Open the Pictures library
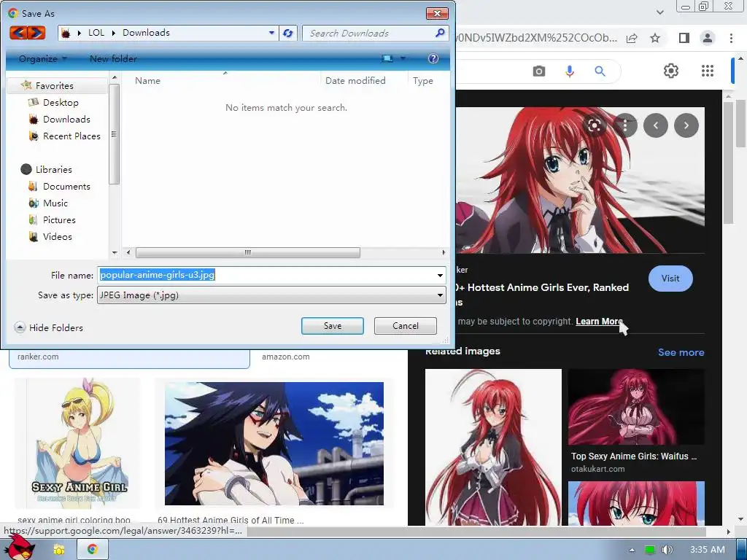Screen dimensions: 747x560 (x=59, y=220)
